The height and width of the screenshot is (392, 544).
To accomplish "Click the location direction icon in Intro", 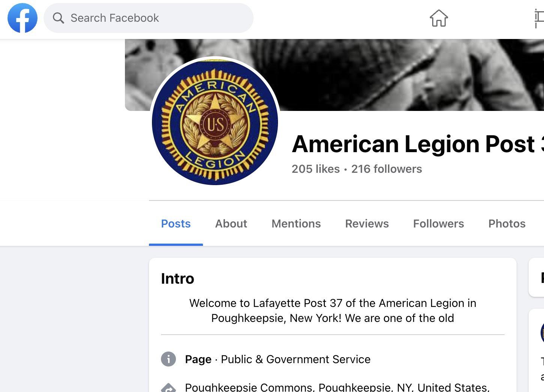I will 168,388.
